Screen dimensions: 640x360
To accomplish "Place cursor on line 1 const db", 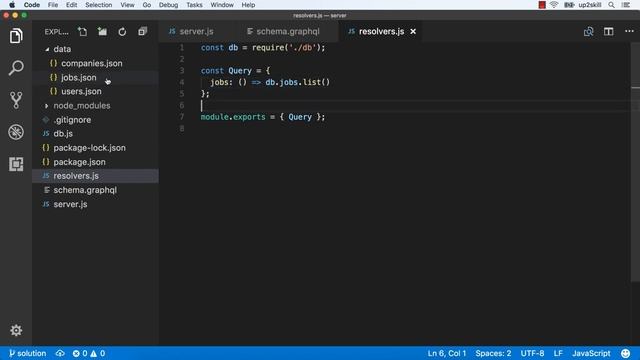I will (x=263, y=48).
